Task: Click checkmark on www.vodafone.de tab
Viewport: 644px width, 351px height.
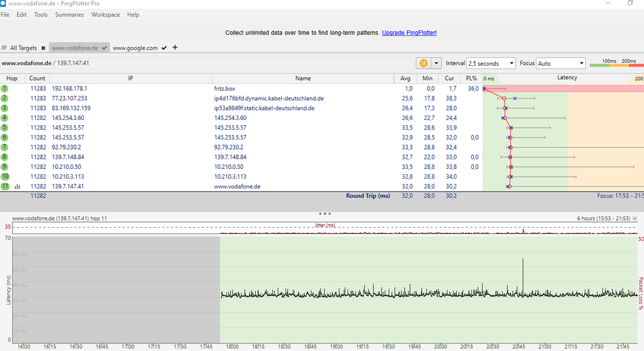Action: click(104, 48)
